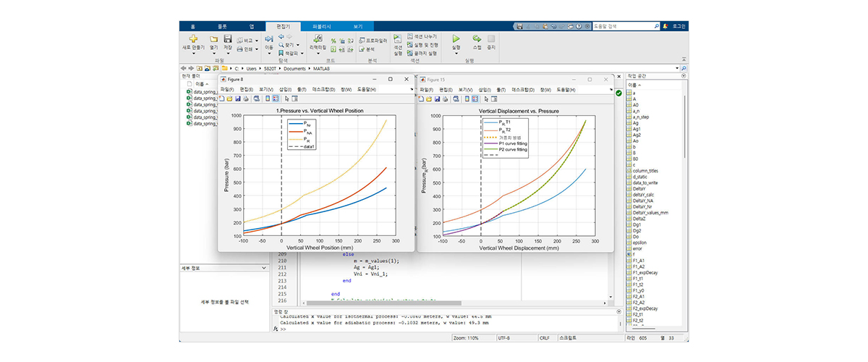Open 파일(F) menu in Figure 8

[x=227, y=89]
